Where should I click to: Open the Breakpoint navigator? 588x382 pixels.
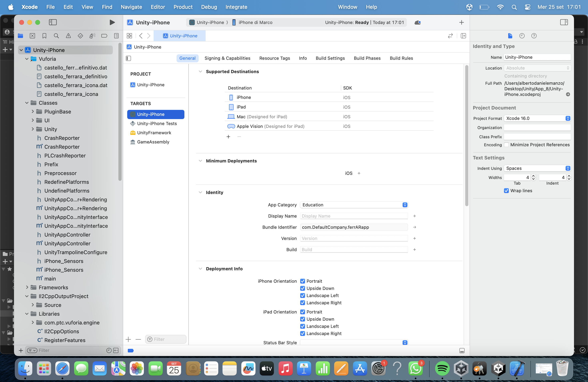(x=104, y=36)
